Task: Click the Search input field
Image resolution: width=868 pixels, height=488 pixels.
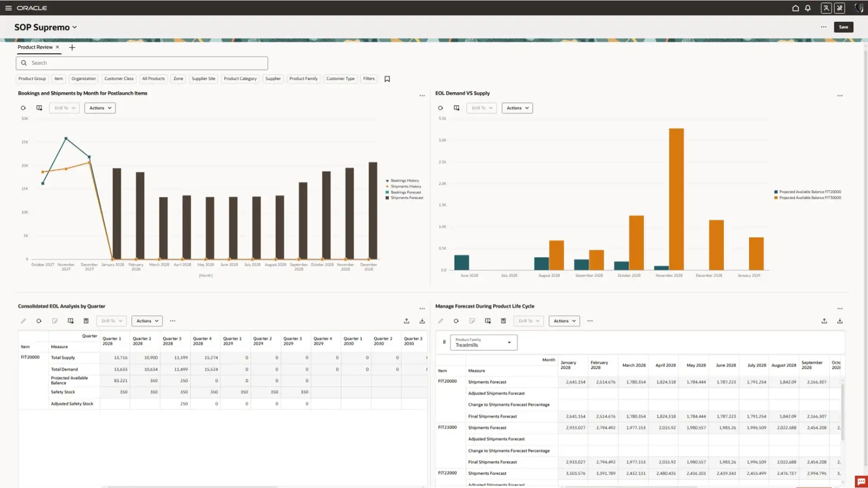Action: click(x=142, y=63)
